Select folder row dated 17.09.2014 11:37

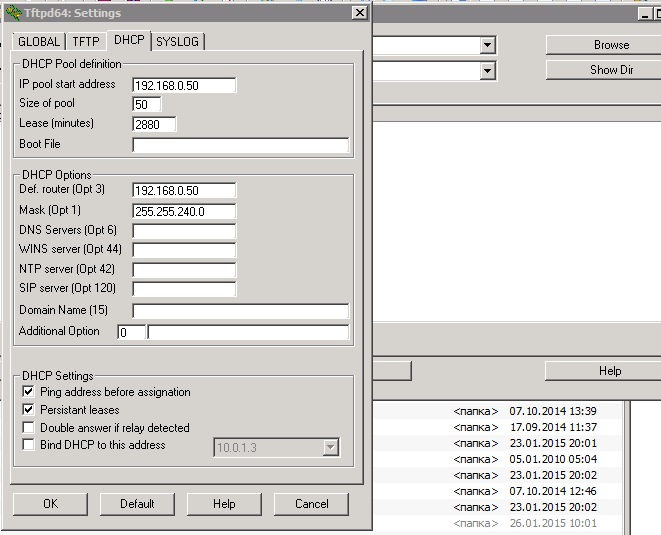coord(497,427)
